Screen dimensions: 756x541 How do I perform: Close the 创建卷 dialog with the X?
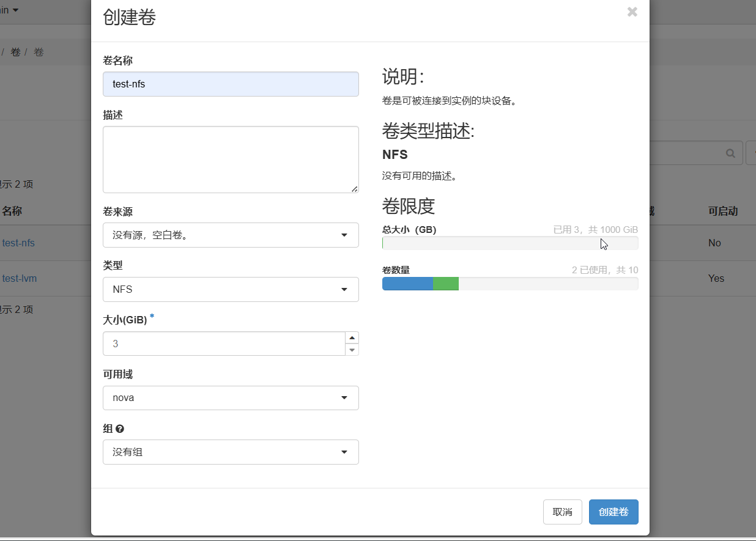632,12
